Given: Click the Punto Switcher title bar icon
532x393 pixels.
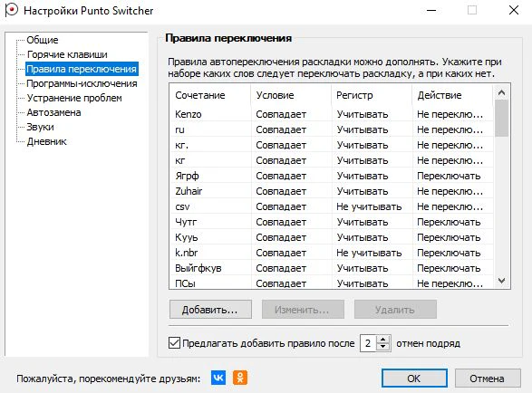Looking at the screenshot, I should [x=11, y=10].
